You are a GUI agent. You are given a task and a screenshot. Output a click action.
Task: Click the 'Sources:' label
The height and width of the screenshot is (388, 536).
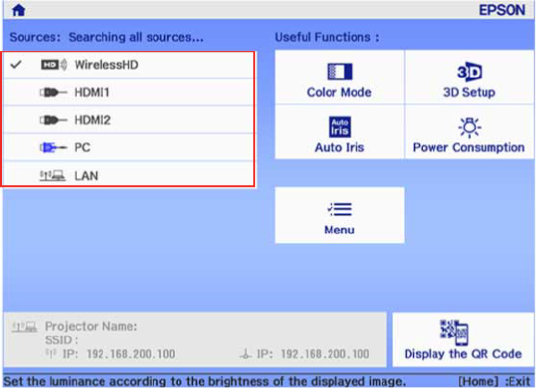(35, 37)
